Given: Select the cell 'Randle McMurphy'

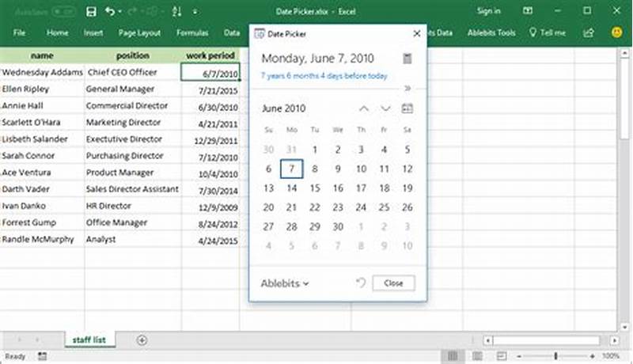Looking at the screenshot, I should tap(42, 239).
